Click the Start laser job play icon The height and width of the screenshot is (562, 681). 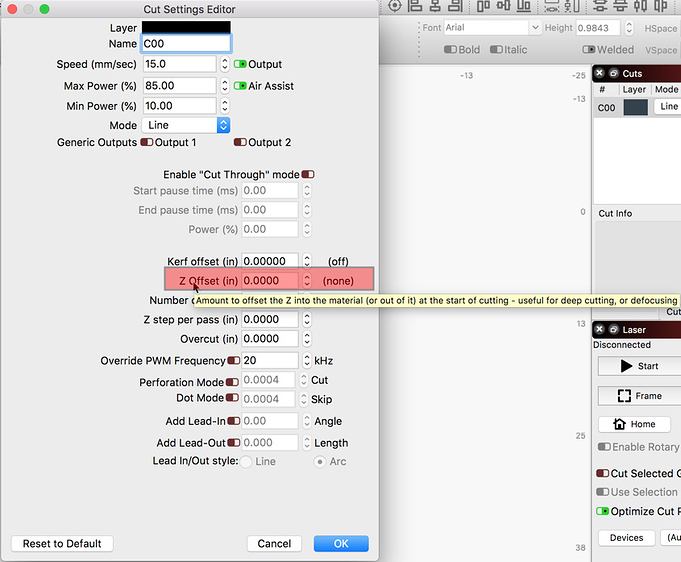[640, 366]
